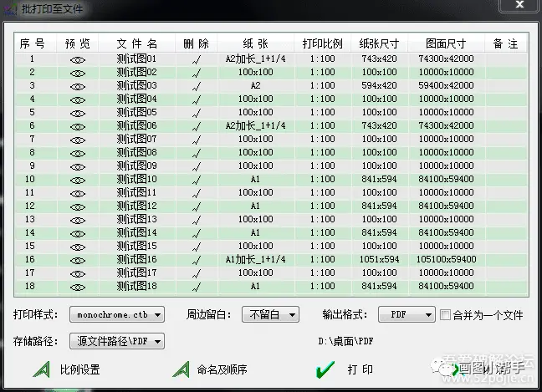Screen dimensions: 542x392
Task: Preview 测试图07 with its eye icon
Action: (x=78, y=140)
